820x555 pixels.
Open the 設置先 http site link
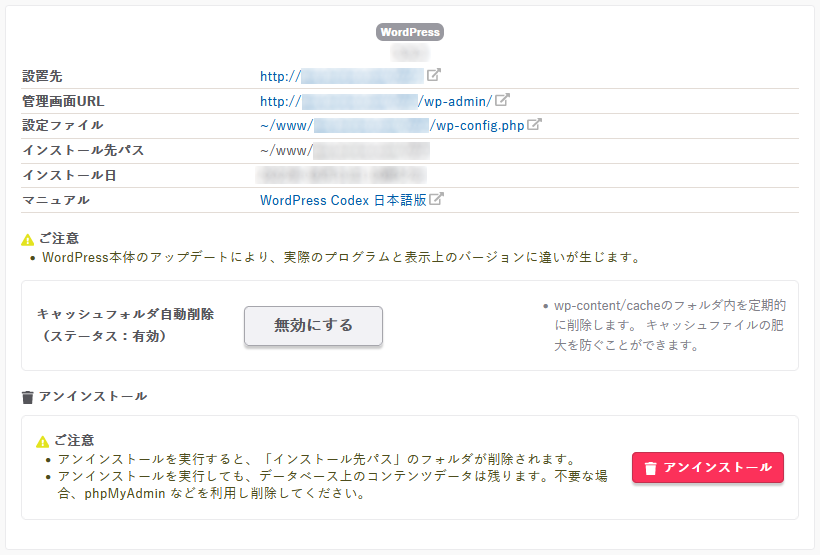pyautogui.click(x=342, y=76)
